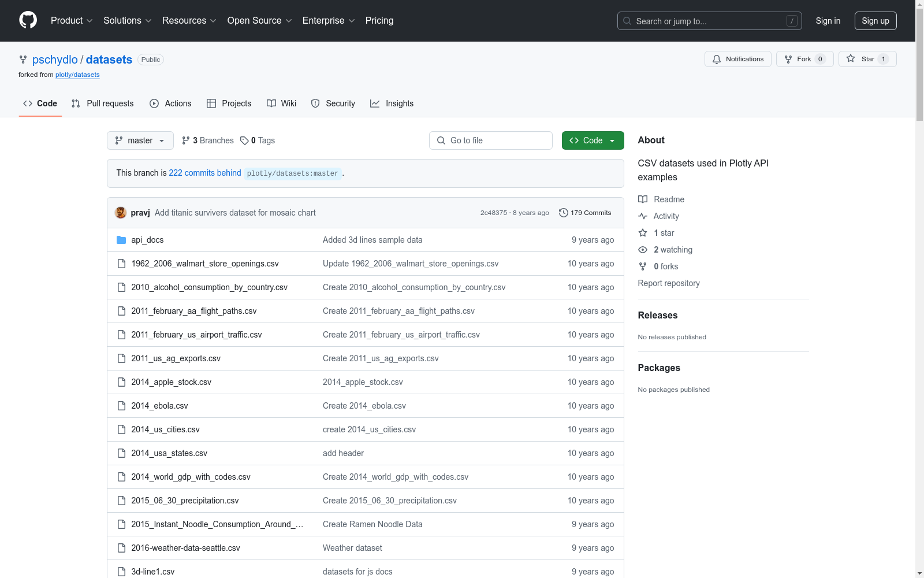
Task: Expand the Resources menu
Action: coord(189,20)
